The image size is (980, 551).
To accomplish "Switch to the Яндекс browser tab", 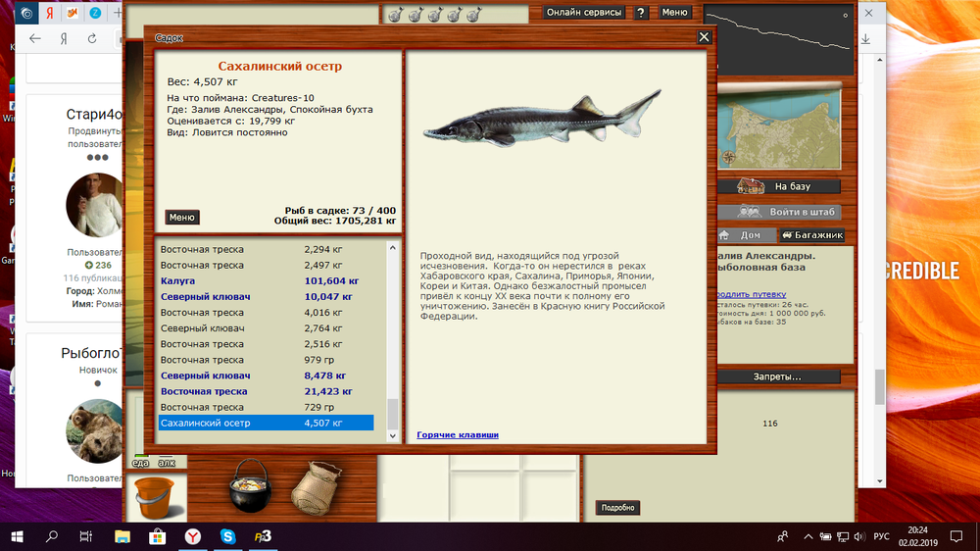I will coord(49,13).
